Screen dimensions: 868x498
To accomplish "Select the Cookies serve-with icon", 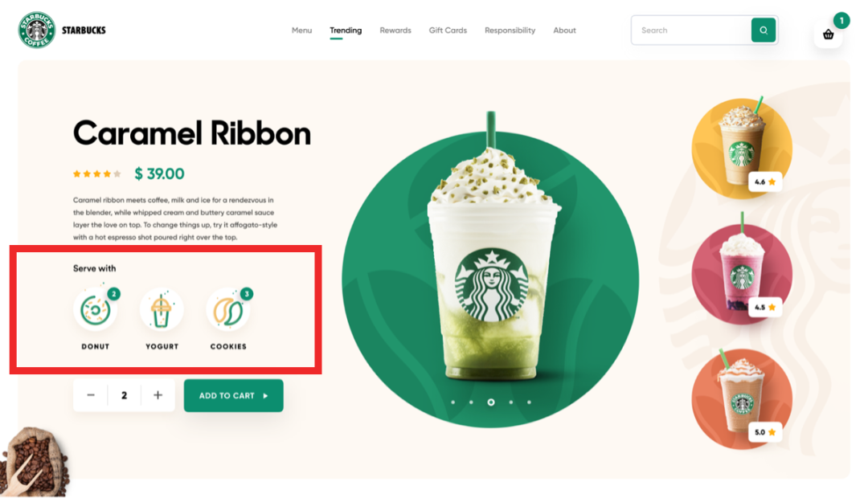I will (x=228, y=310).
